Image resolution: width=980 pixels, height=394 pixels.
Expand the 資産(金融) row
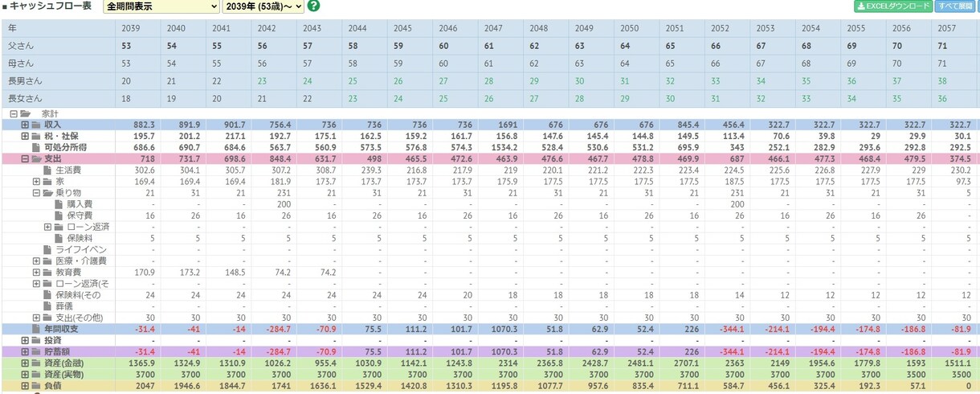(25, 363)
